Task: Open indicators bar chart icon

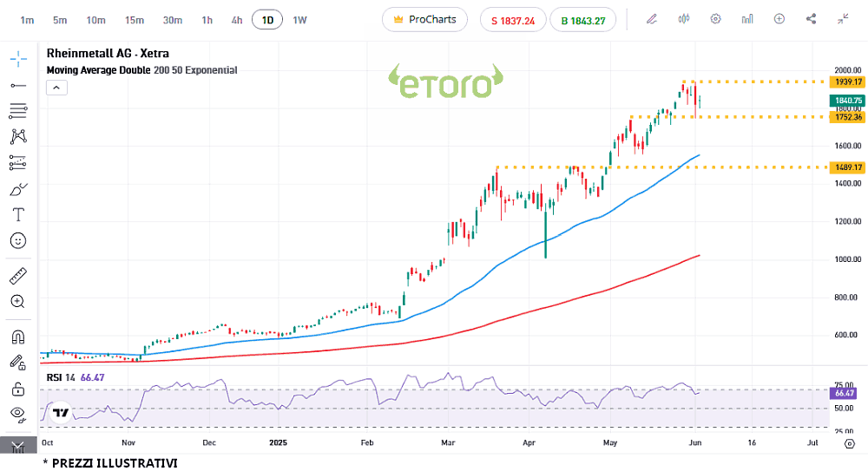Action: 747,19
